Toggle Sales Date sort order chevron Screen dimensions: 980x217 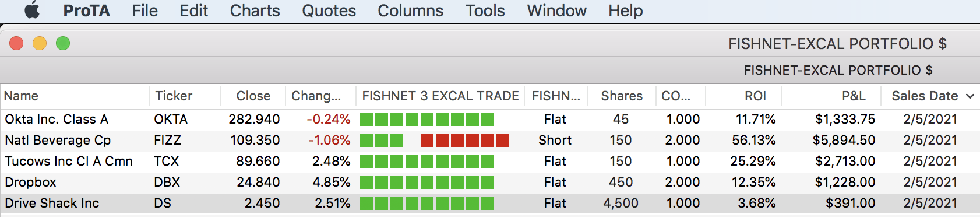tap(970, 96)
